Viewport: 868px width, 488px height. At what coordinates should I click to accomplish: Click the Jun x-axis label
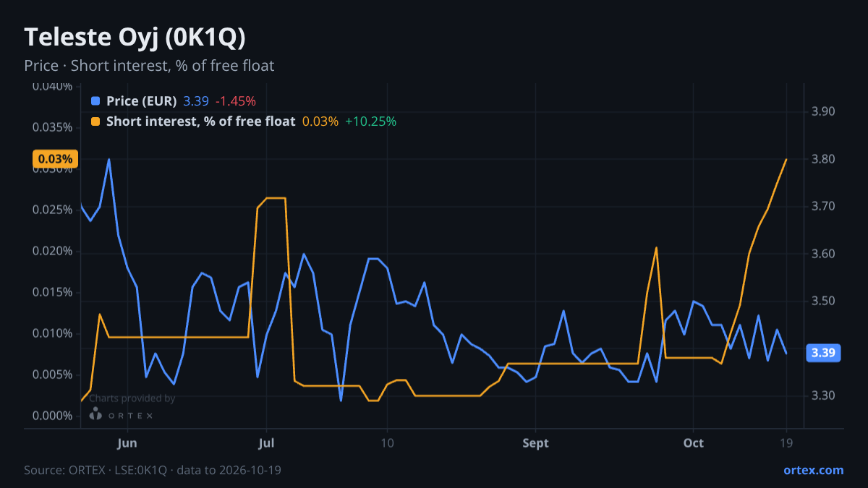pos(127,442)
